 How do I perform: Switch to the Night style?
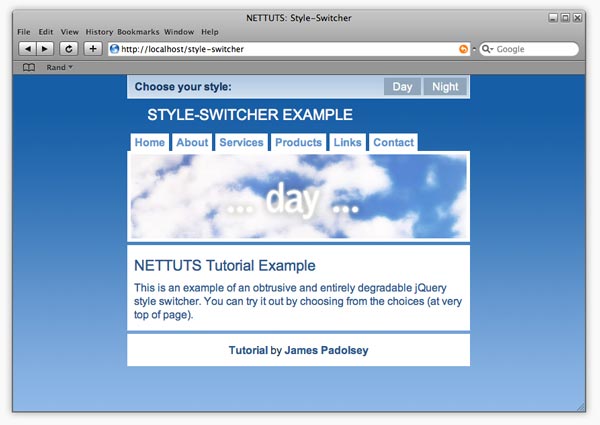(445, 87)
